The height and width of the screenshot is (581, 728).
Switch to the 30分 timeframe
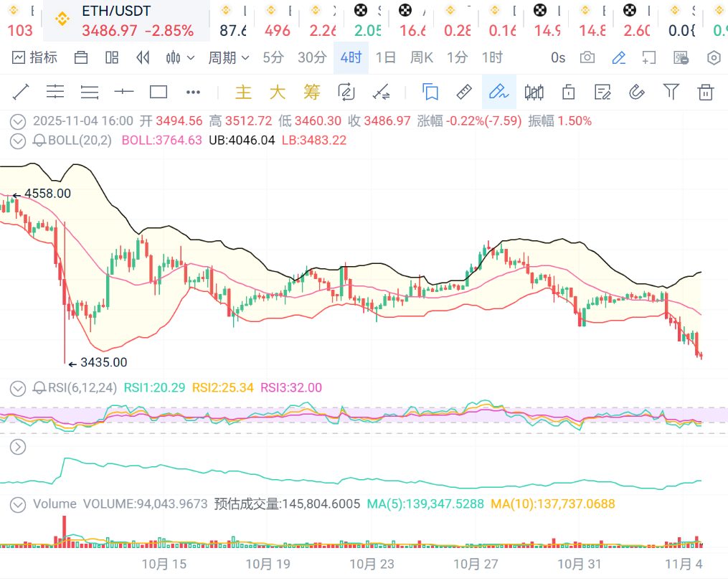coord(312,57)
